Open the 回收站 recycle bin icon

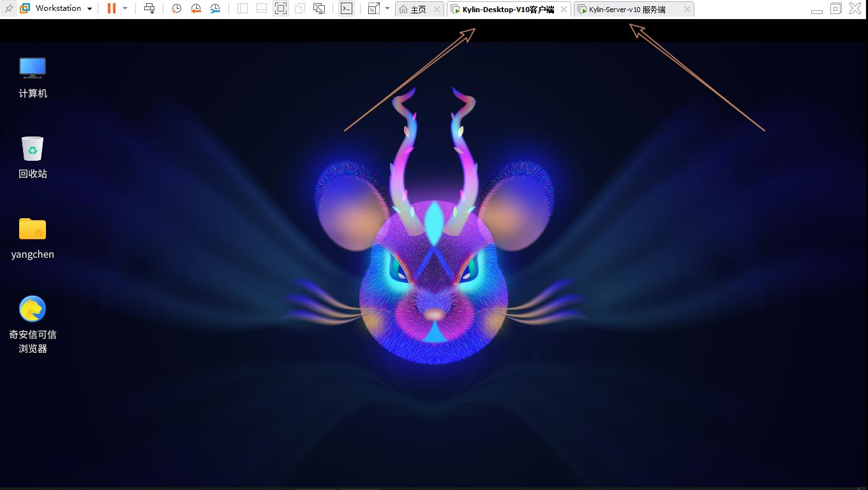coord(33,157)
